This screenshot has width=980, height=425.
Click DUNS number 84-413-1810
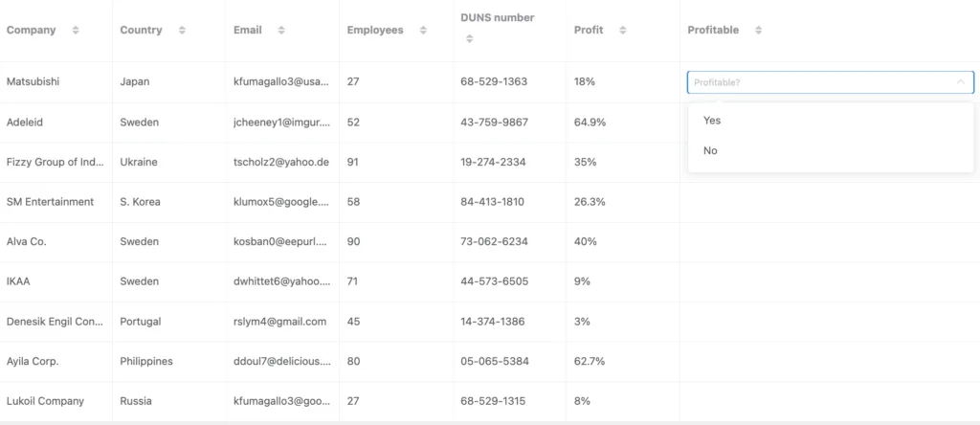point(493,202)
